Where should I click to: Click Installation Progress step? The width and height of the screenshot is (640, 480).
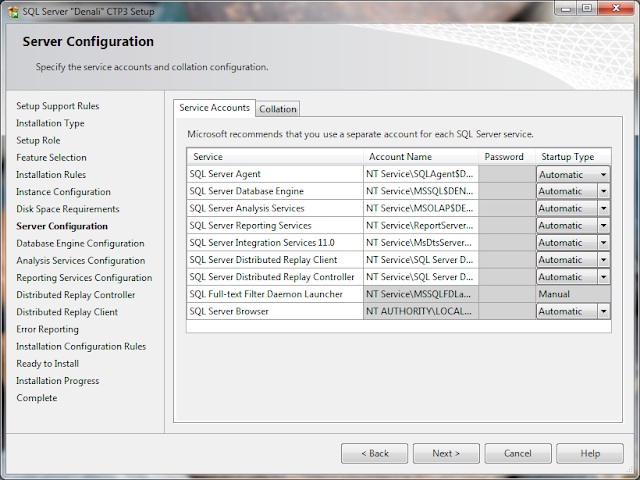coord(58,380)
